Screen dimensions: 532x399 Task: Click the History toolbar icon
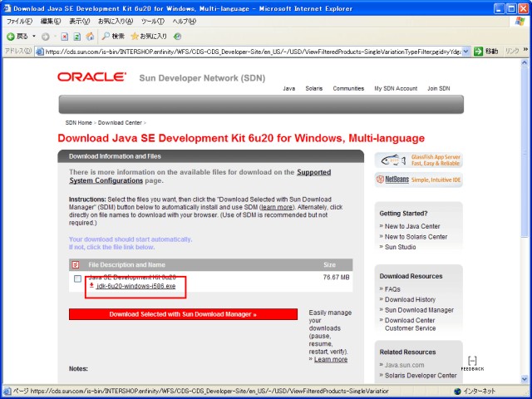coord(177,37)
